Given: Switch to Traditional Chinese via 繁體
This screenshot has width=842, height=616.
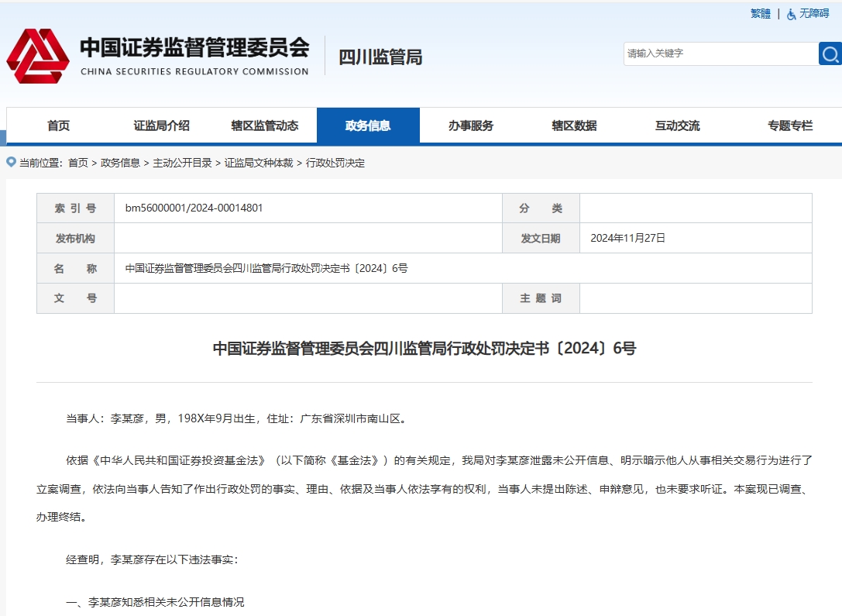Looking at the screenshot, I should tap(761, 13).
